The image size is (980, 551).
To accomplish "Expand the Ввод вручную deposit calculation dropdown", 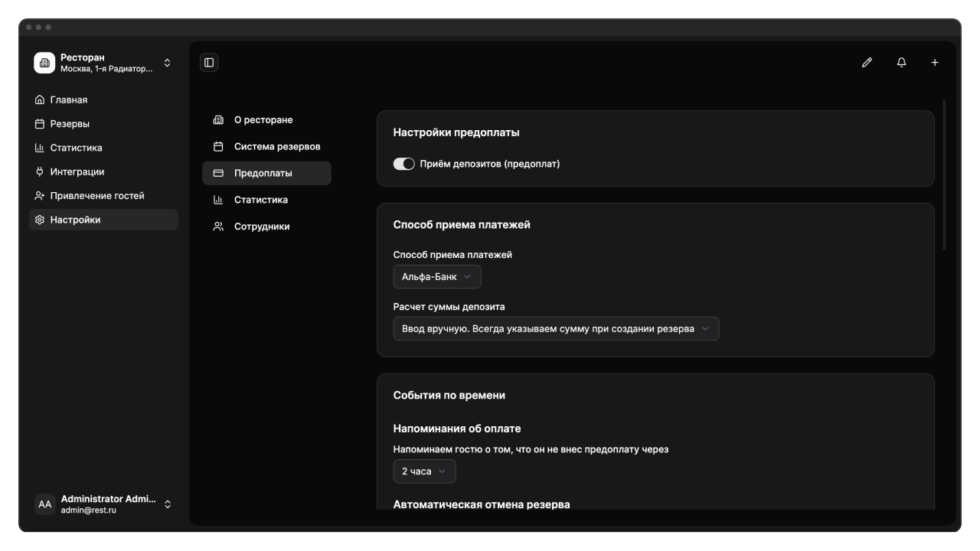I will tap(556, 329).
